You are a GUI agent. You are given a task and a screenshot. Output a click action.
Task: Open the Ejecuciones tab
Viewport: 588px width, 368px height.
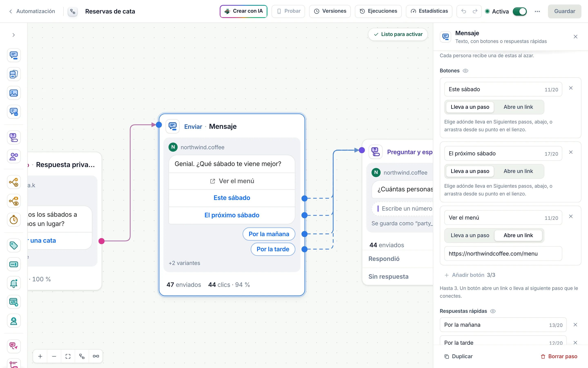point(378,11)
